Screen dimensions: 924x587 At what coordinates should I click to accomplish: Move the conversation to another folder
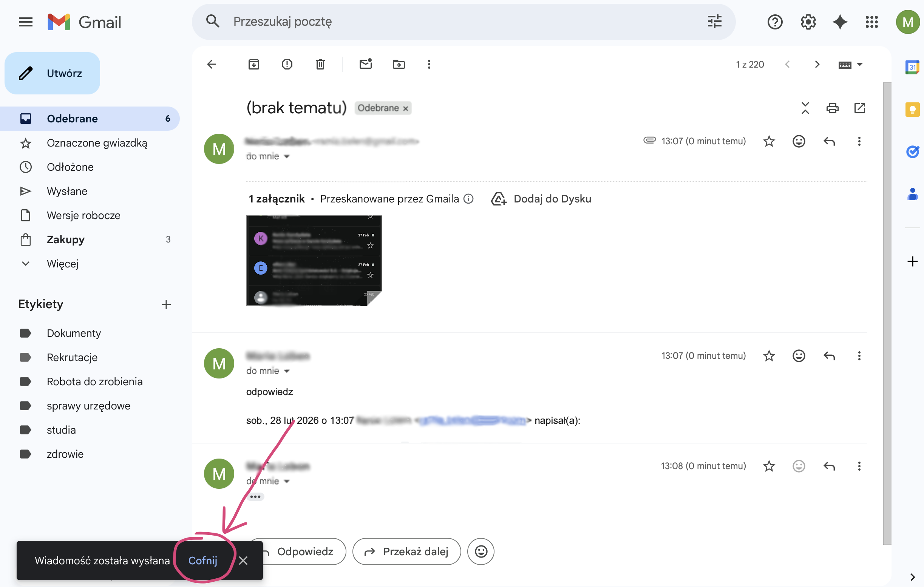click(399, 64)
